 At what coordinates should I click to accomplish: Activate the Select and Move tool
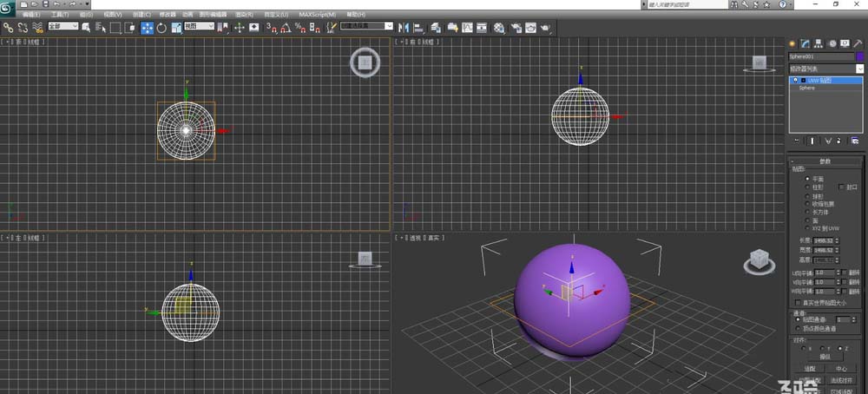[x=148, y=28]
